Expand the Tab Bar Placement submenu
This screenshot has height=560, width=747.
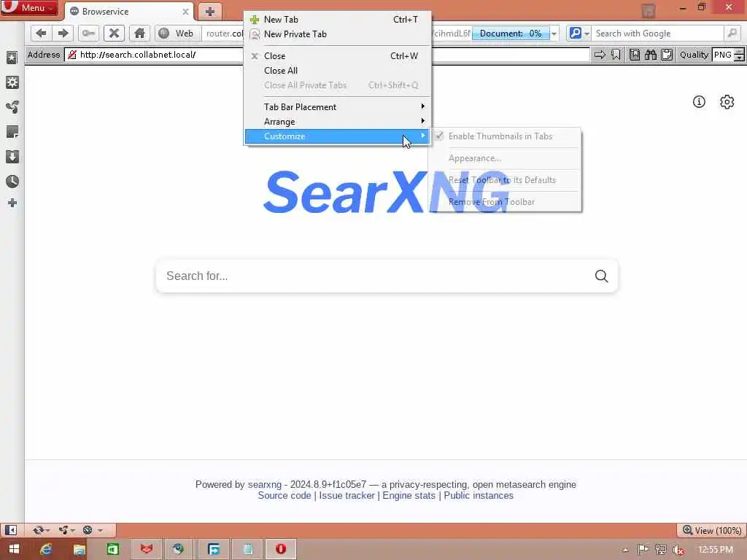tap(337, 106)
